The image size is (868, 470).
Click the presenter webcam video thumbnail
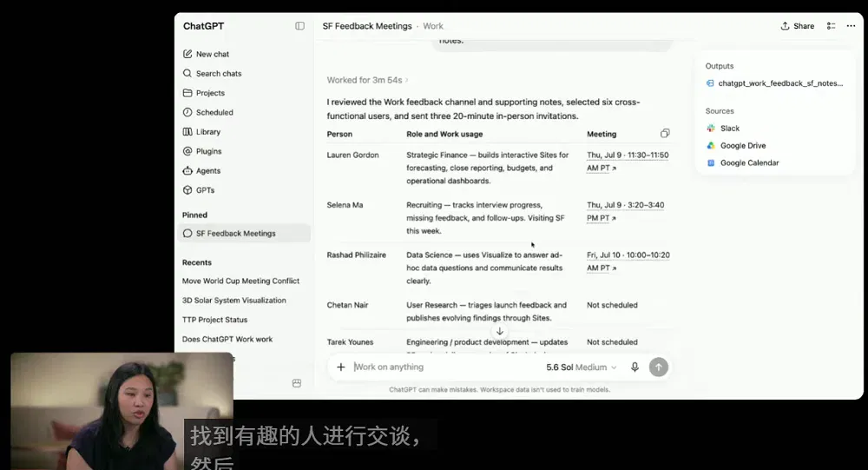point(122,411)
